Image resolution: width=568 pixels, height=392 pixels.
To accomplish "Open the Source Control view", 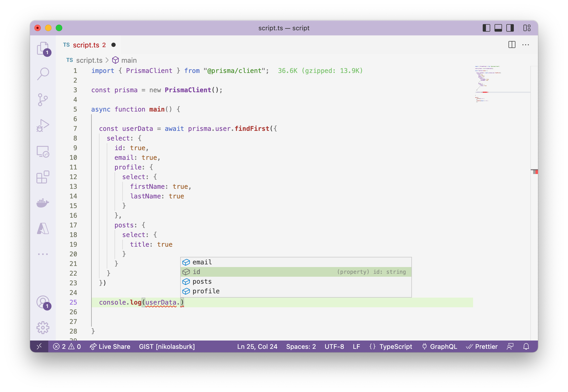I will [x=43, y=99].
